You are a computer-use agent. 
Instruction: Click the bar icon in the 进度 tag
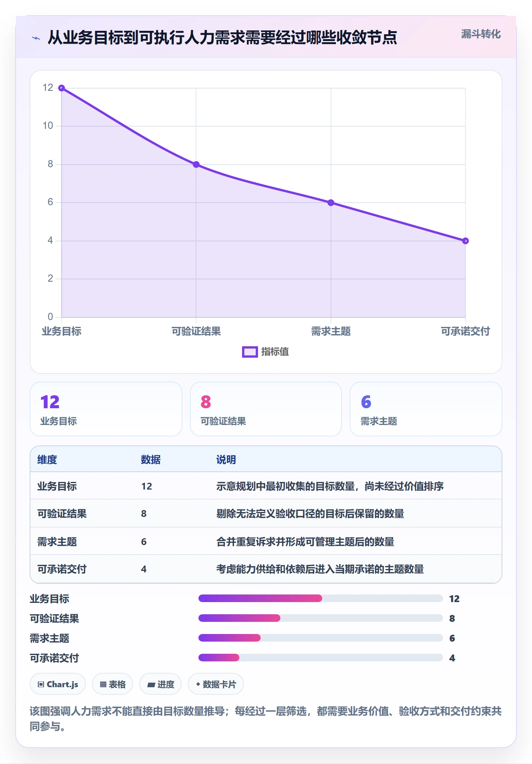coord(151,685)
